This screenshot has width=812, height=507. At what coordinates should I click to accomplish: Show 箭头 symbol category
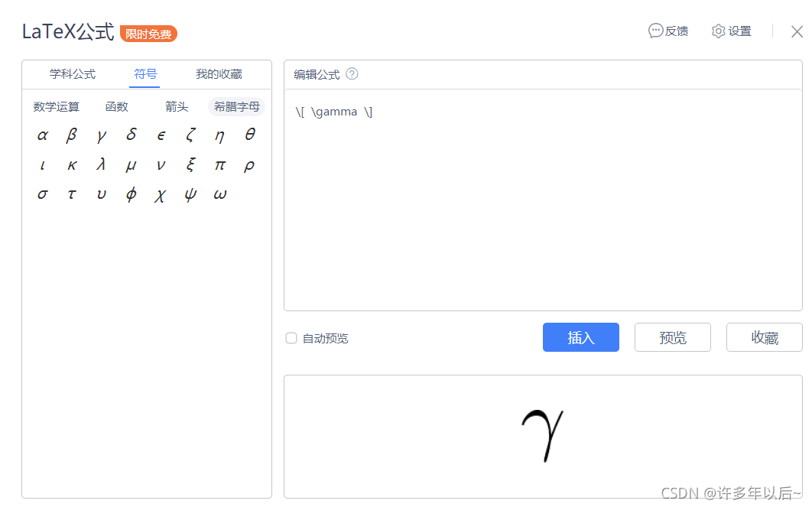177,107
